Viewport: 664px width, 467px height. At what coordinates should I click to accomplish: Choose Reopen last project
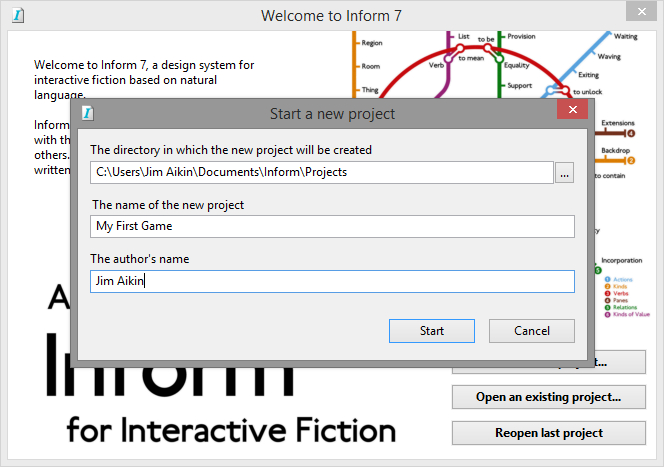tap(548, 433)
